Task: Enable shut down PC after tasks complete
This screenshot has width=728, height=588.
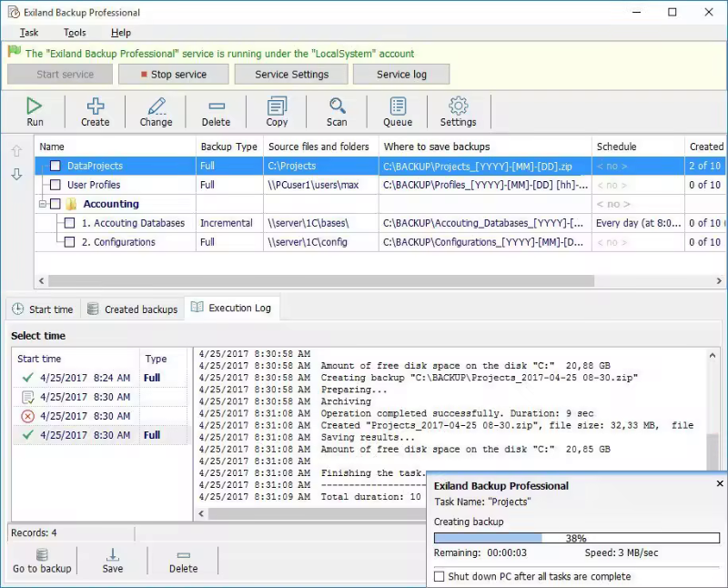Action: click(x=439, y=576)
